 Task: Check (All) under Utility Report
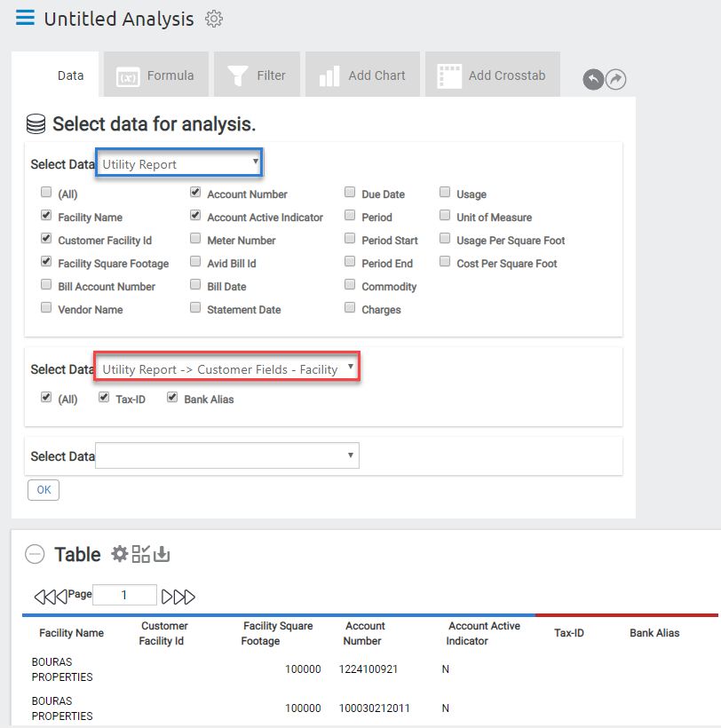coord(46,193)
